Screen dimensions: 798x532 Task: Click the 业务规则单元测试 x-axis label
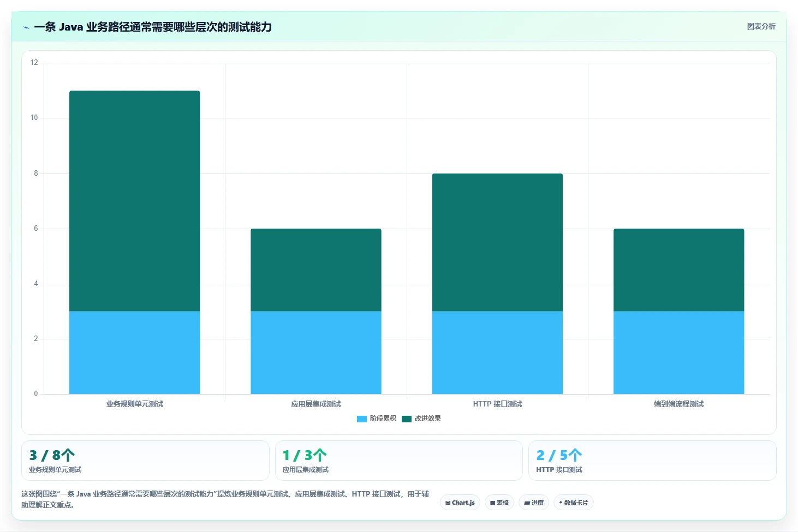134,404
